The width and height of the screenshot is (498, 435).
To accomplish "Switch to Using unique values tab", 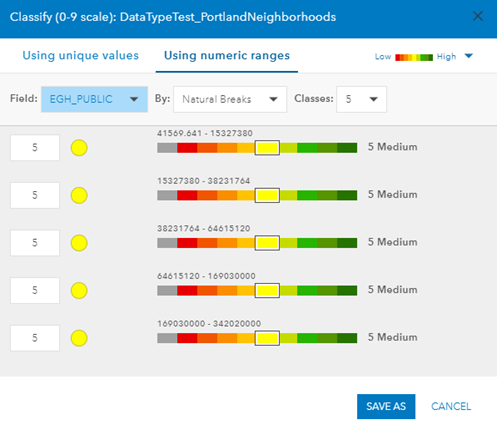I will point(81,55).
